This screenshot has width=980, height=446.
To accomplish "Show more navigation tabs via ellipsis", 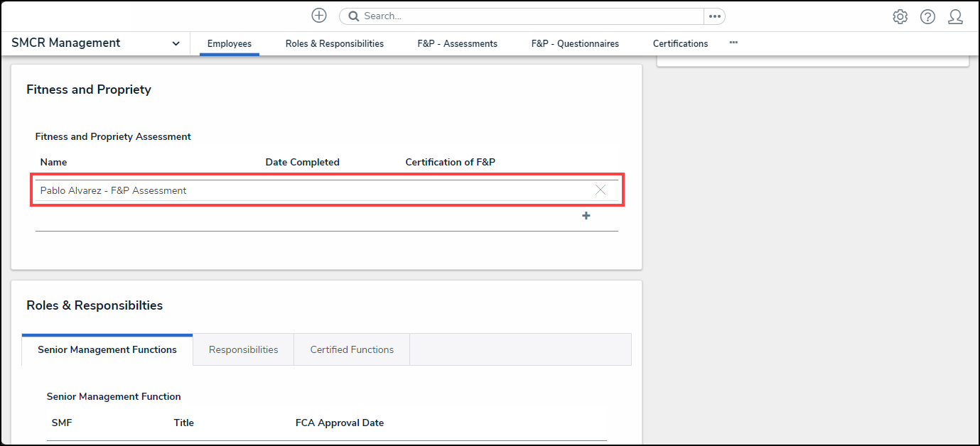I will (x=733, y=43).
